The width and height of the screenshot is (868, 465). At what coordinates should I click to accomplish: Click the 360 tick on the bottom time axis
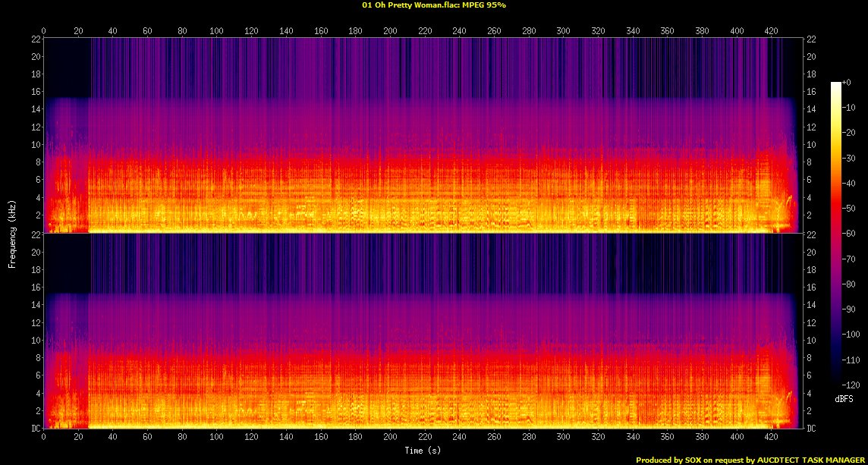tap(668, 438)
